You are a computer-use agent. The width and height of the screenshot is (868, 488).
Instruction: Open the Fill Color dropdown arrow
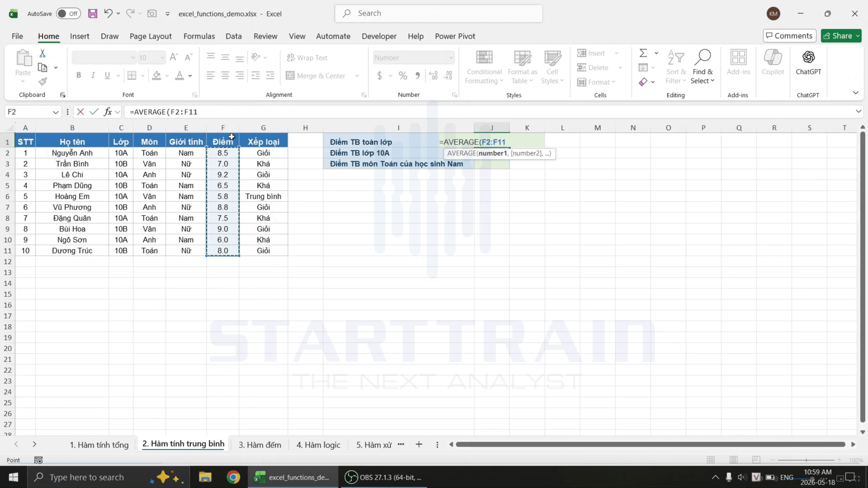coord(167,76)
